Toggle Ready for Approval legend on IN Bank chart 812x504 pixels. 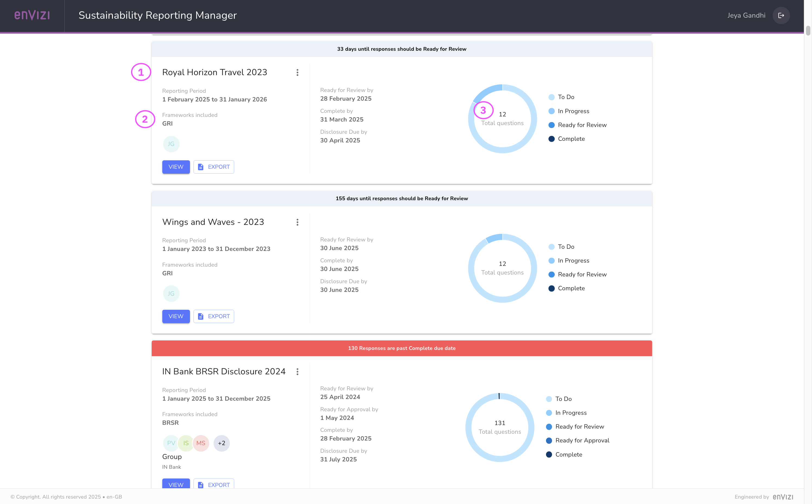click(582, 440)
